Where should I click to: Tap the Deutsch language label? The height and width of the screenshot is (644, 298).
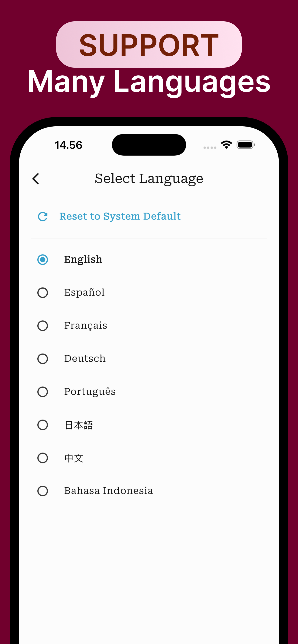coord(85,358)
